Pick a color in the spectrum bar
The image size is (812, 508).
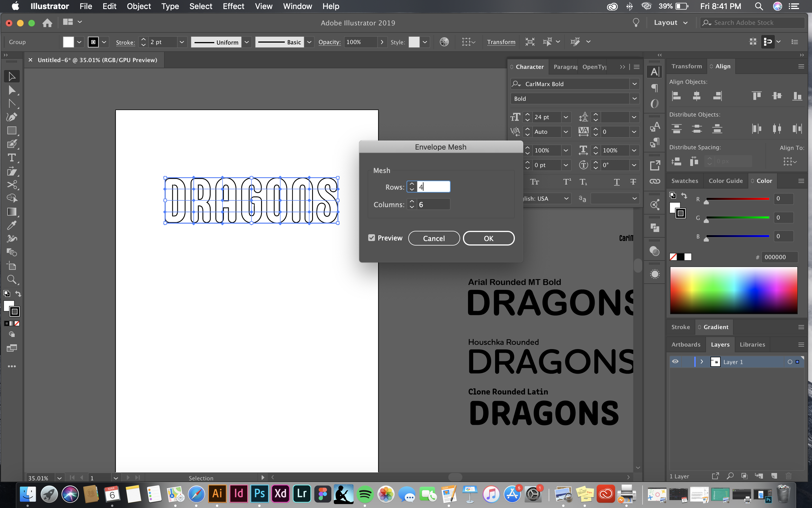pyautogui.click(x=734, y=290)
